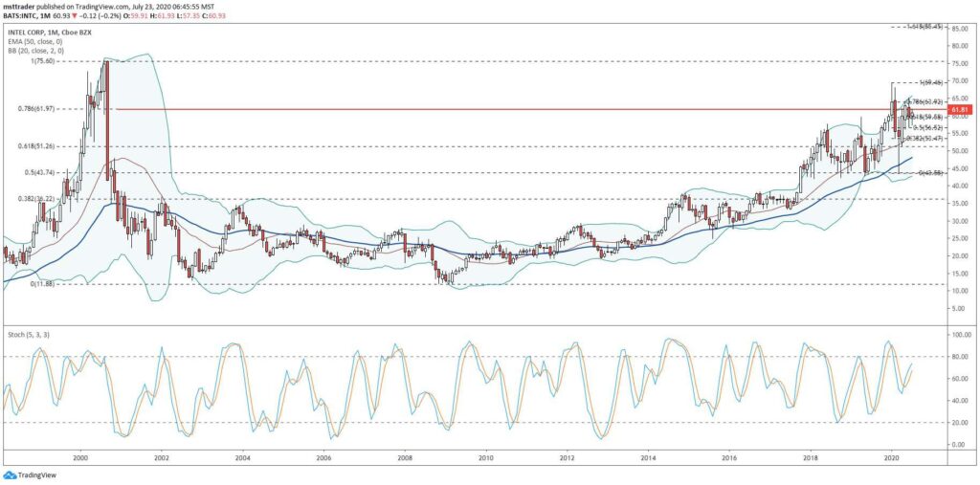Click the 2000 year label on time axis
The height and width of the screenshot is (485, 980).
pos(80,457)
